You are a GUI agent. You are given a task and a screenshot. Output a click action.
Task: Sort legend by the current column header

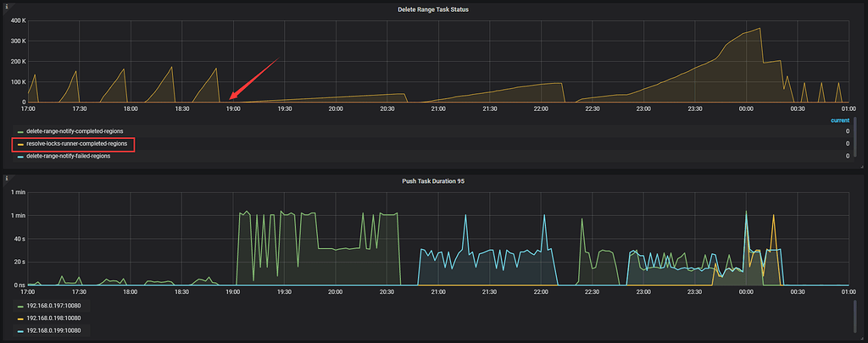click(840, 120)
